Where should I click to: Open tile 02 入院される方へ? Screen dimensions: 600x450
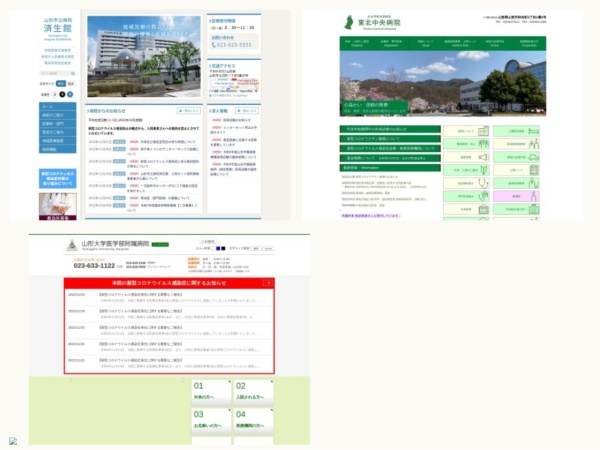[253, 393]
